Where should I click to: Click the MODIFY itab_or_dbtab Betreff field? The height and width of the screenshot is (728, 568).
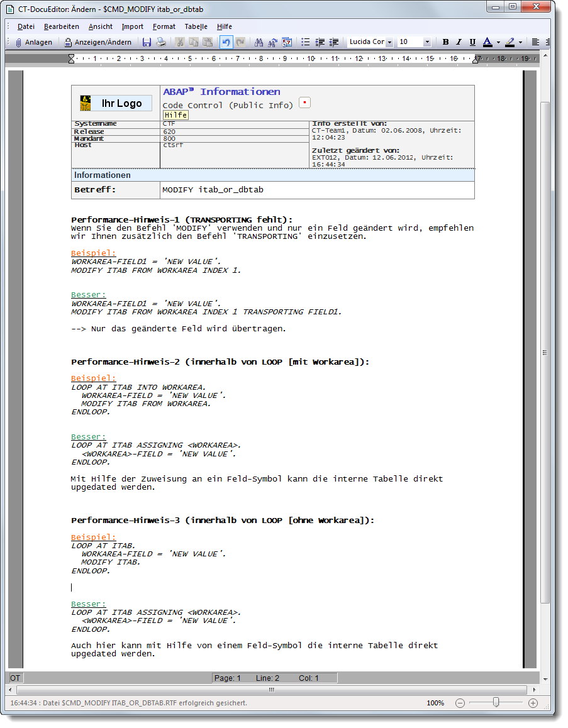click(317, 190)
